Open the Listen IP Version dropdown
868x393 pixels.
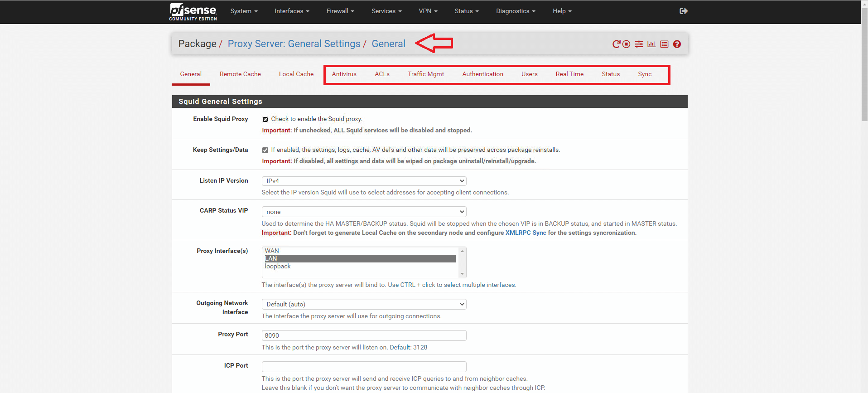pyautogui.click(x=364, y=181)
